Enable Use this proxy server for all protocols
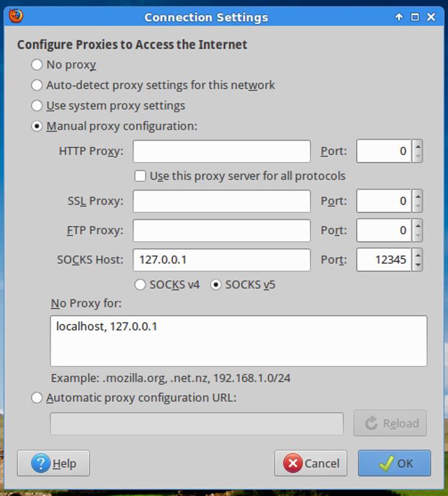This screenshot has width=448, height=496. 139,176
